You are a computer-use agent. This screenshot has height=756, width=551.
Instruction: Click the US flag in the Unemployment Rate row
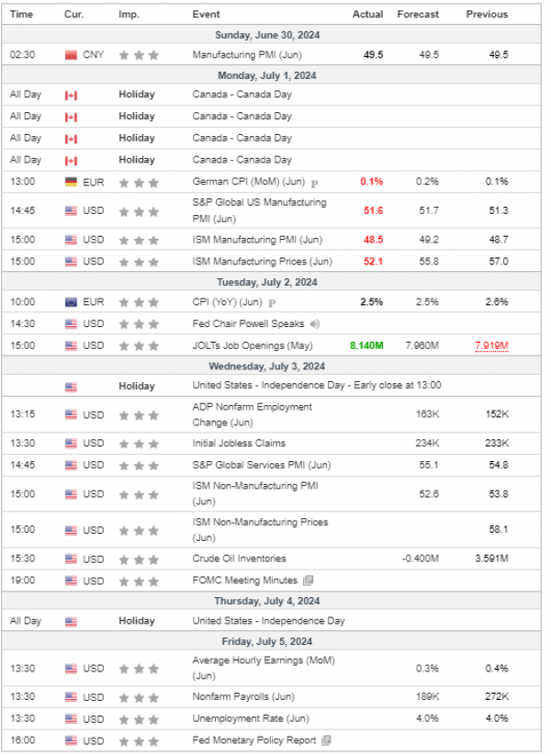(x=71, y=719)
